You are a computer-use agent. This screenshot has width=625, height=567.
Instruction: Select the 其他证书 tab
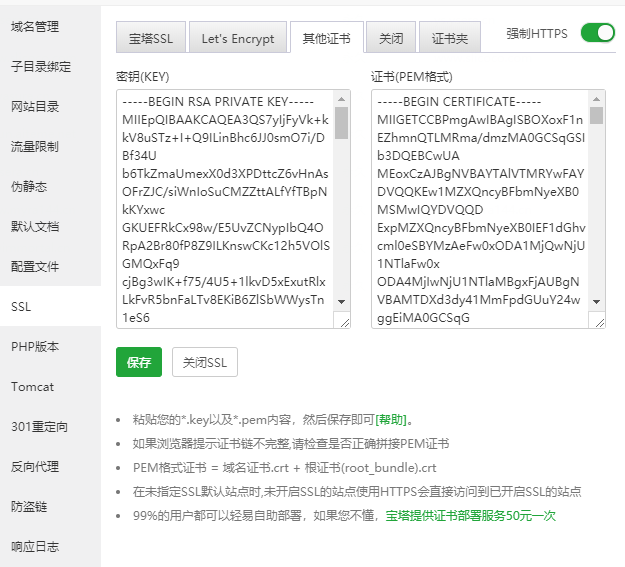coord(326,39)
